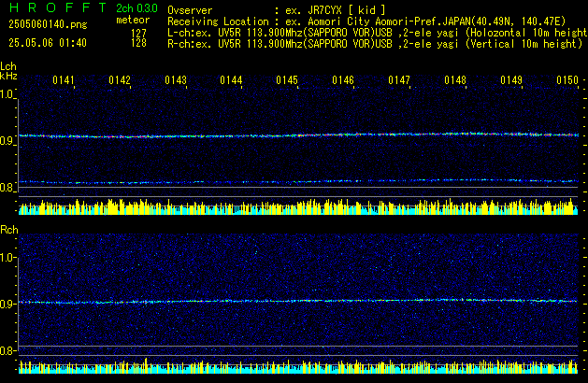Screen dimensions: 588x383
Task: Click the Lch 0.8 frequency label
Action: pyautogui.click(x=7, y=188)
